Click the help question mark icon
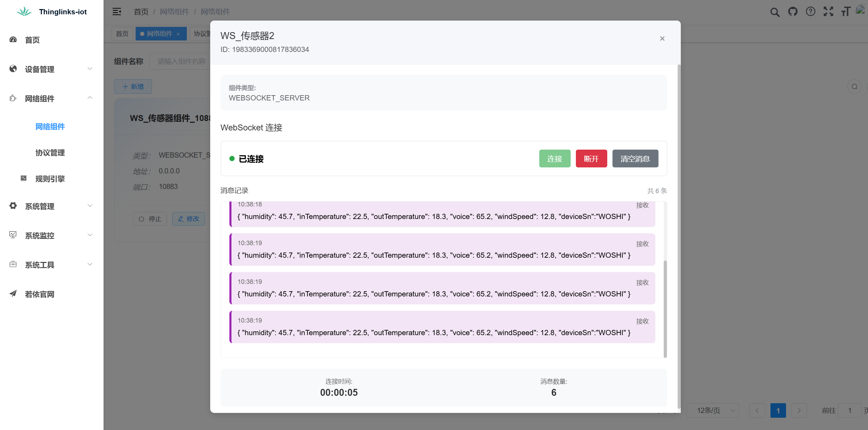This screenshot has width=868, height=430. [811, 12]
